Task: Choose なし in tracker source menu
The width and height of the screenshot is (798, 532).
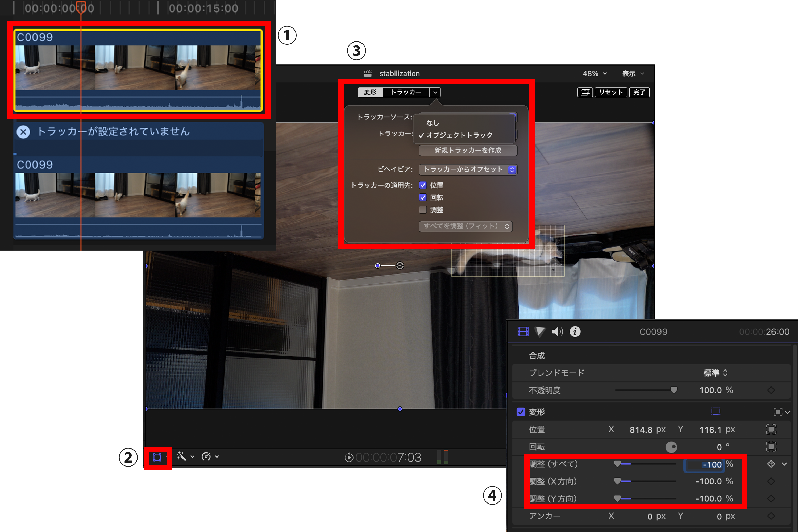Action: (433, 123)
